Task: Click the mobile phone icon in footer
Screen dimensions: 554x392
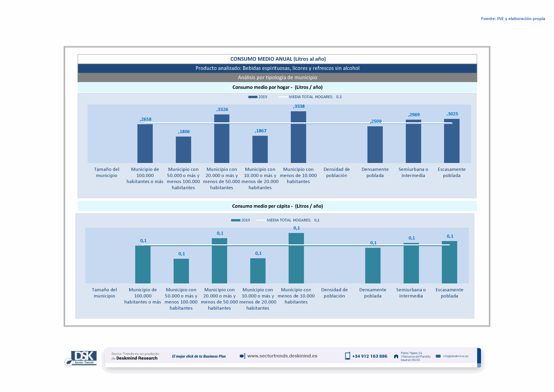Action: tap(347, 356)
